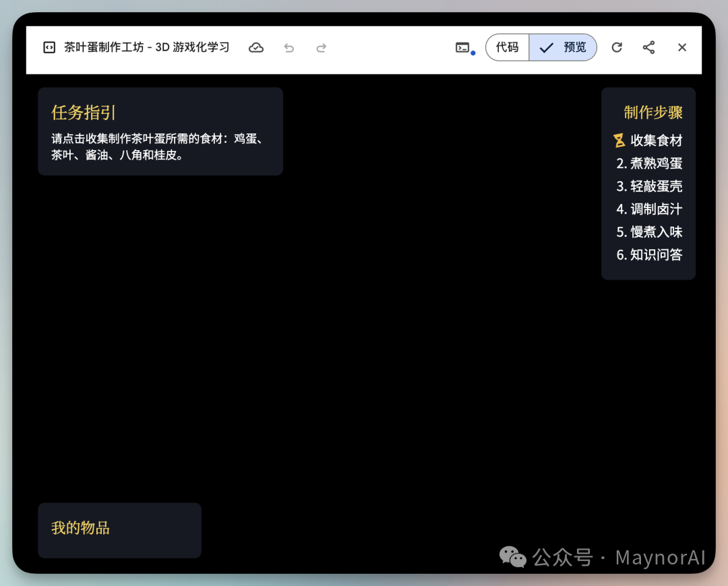Select step 5 慢煮入味

coord(650,232)
